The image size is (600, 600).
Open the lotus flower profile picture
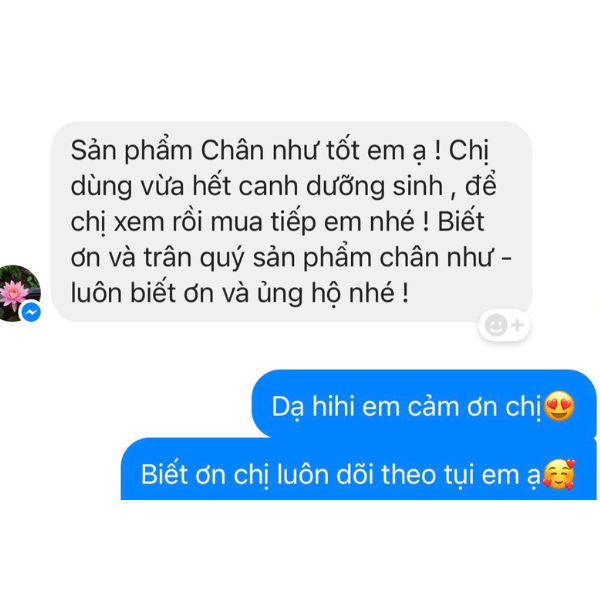[x=18, y=293]
